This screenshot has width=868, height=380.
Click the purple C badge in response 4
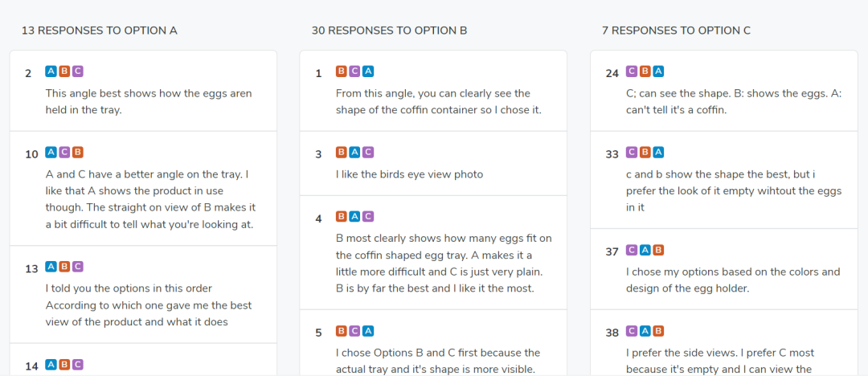pyautogui.click(x=368, y=217)
